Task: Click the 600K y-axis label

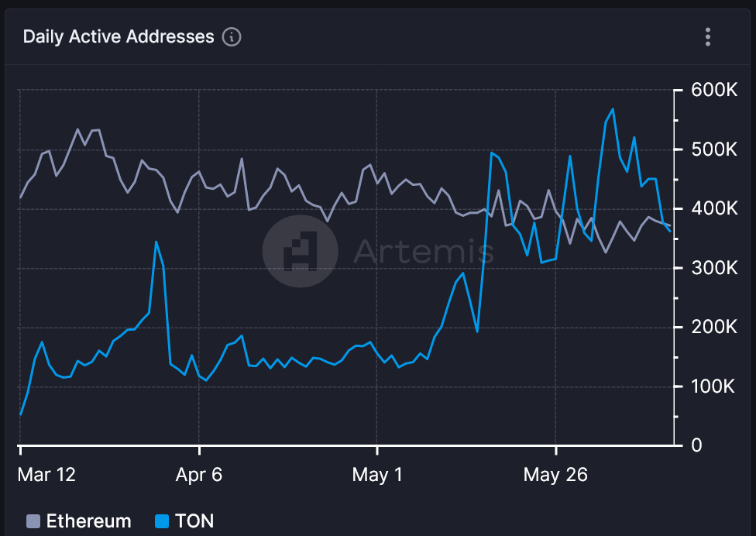Action: coord(714,90)
